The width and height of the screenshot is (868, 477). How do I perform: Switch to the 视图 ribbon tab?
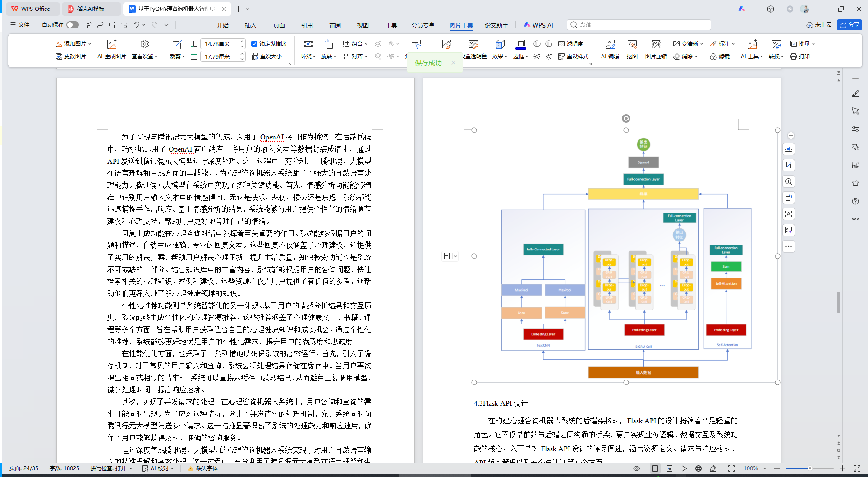(x=363, y=25)
